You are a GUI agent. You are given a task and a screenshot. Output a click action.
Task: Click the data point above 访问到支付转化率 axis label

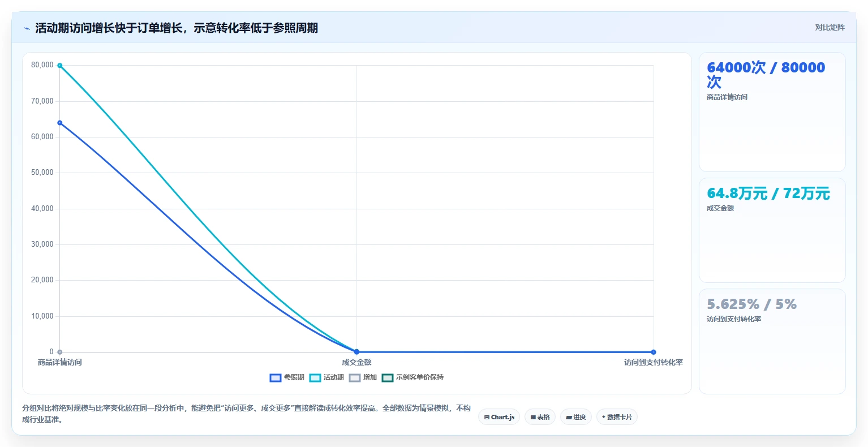[654, 352]
